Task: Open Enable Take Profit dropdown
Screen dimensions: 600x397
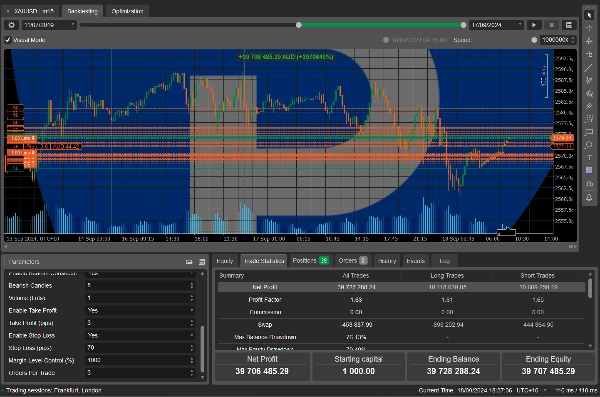Action: pos(140,310)
